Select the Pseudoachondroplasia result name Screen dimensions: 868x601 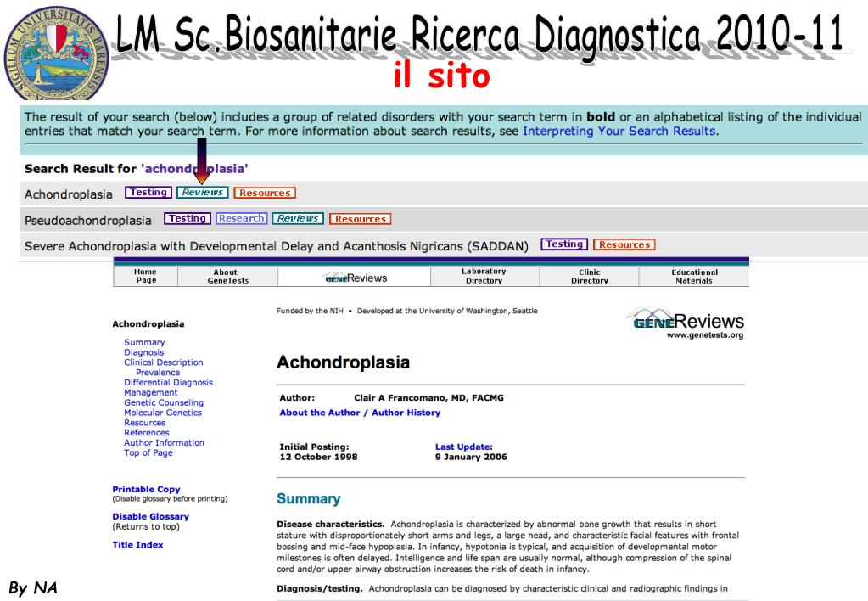click(88, 221)
